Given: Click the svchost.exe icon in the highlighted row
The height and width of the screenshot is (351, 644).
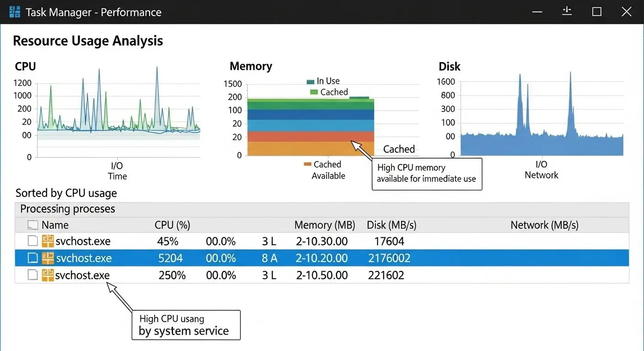Looking at the screenshot, I should coord(48,258).
